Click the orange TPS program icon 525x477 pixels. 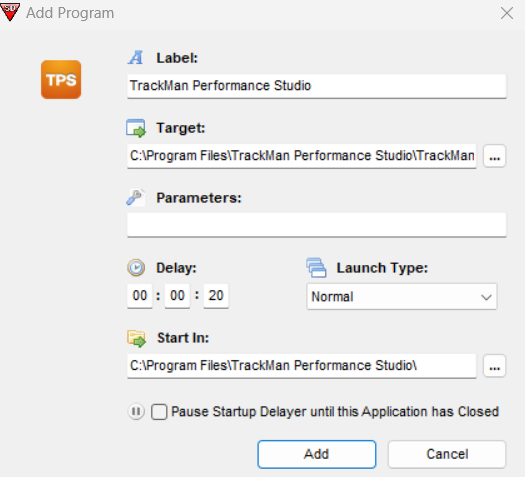click(61, 80)
